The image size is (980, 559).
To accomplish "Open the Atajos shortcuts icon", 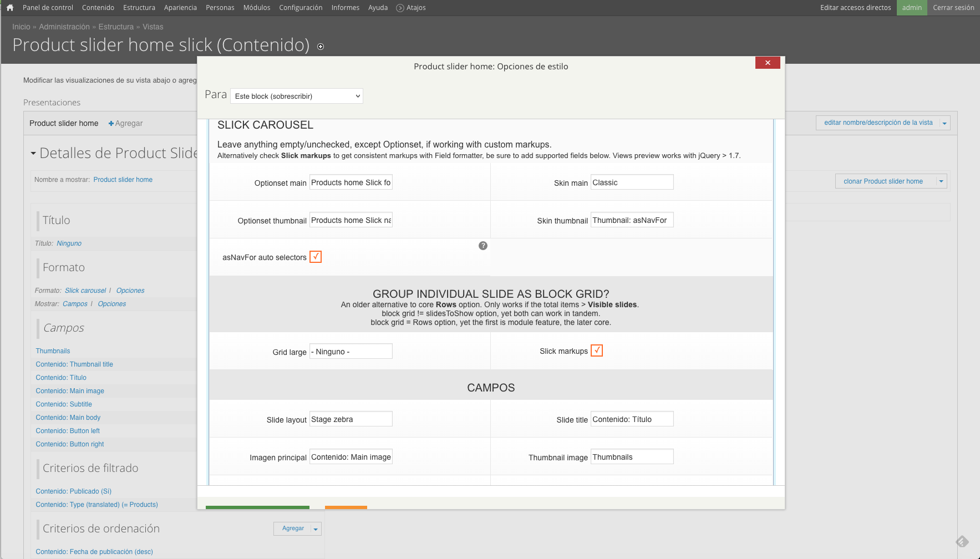I will (399, 7).
